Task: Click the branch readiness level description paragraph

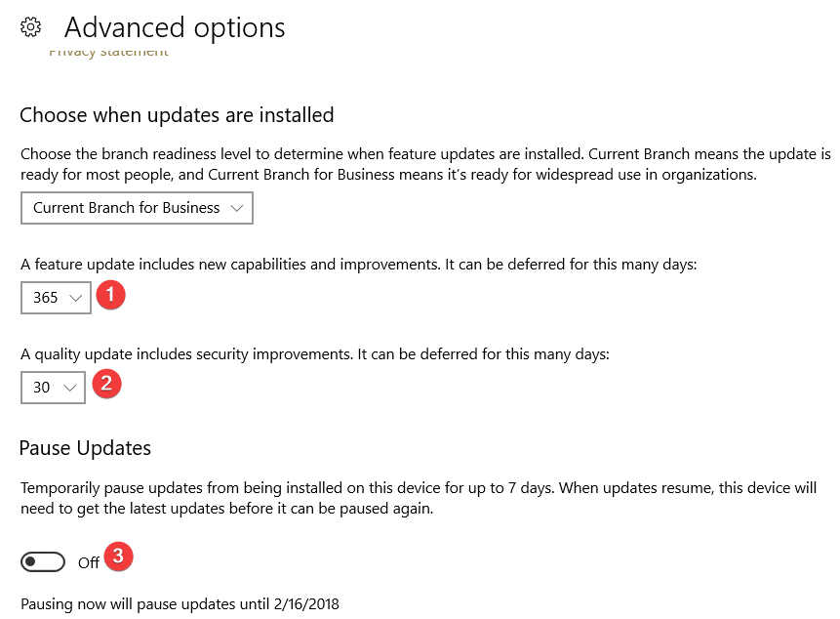Action: [425, 165]
